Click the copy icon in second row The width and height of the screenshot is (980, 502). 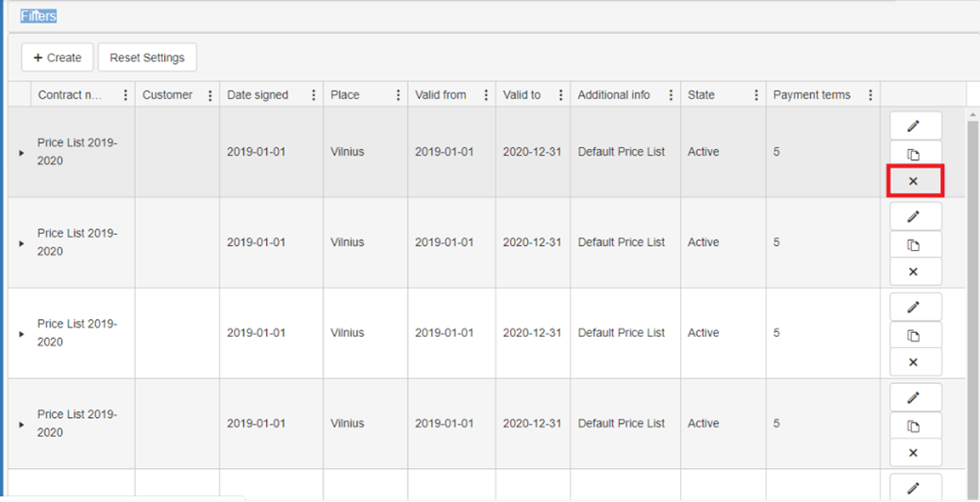913,244
